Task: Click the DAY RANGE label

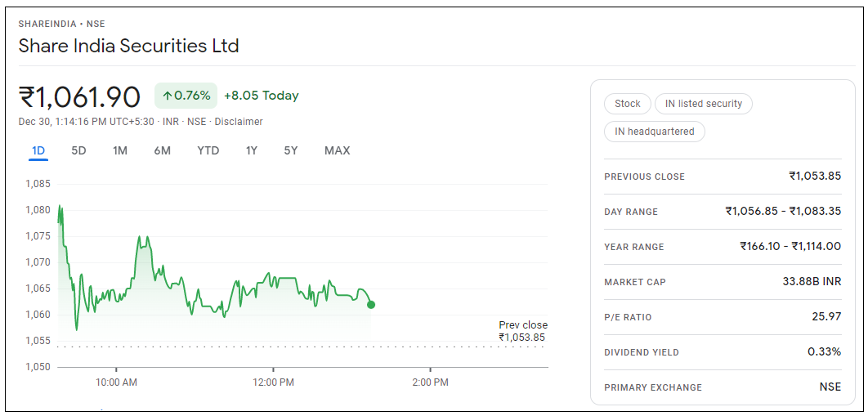Action: click(x=631, y=212)
